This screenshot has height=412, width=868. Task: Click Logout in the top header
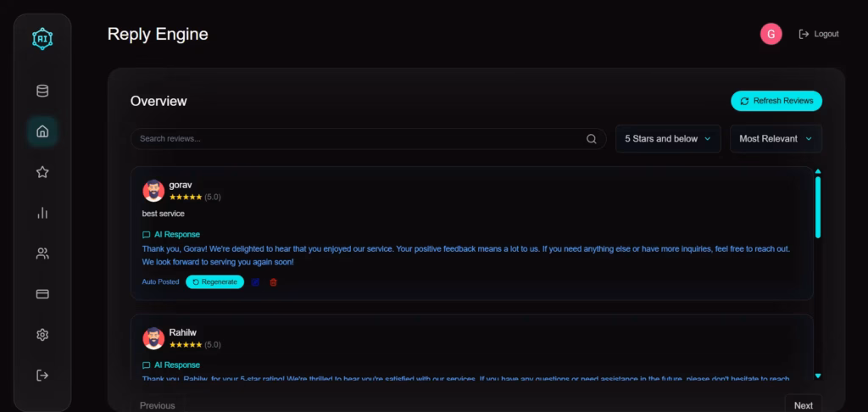[819, 34]
